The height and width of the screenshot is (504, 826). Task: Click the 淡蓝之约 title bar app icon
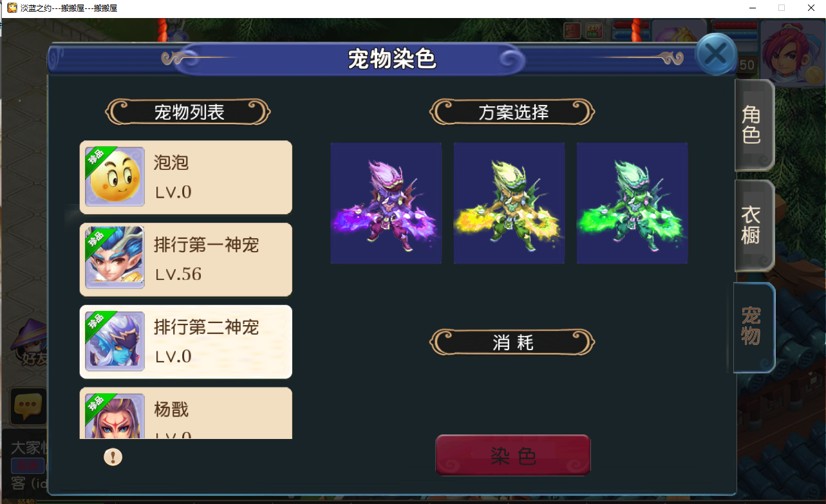[12, 8]
